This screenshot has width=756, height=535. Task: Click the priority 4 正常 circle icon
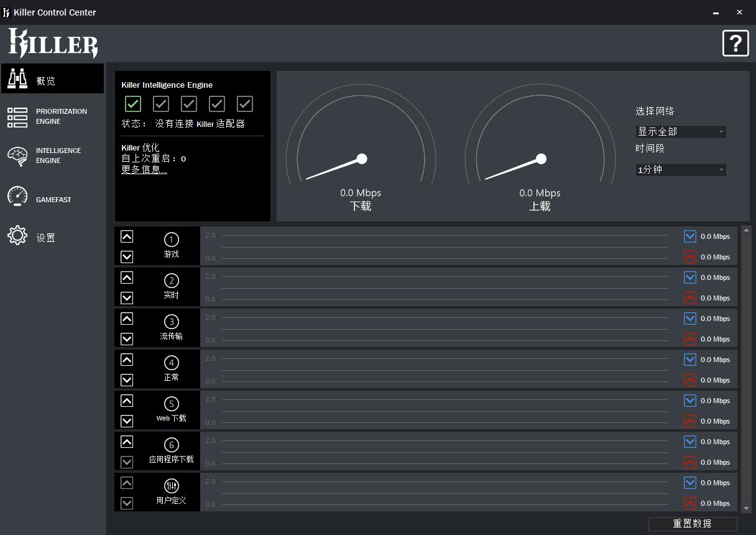coord(172,363)
